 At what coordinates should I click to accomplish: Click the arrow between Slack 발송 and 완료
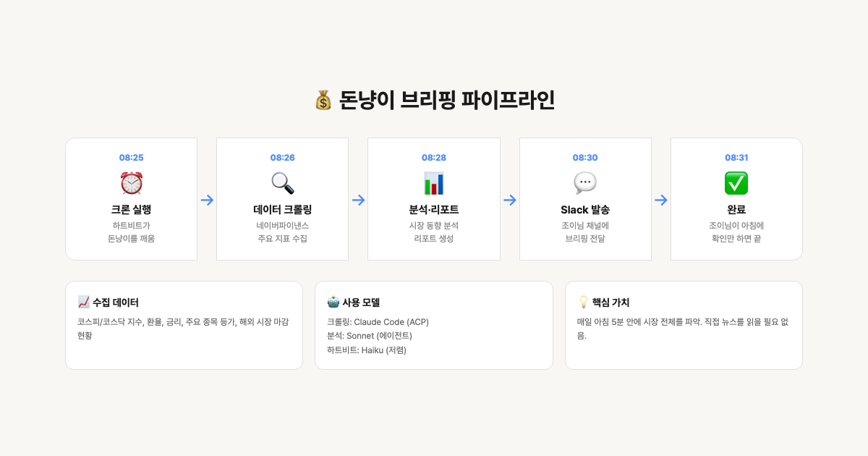pos(660,200)
